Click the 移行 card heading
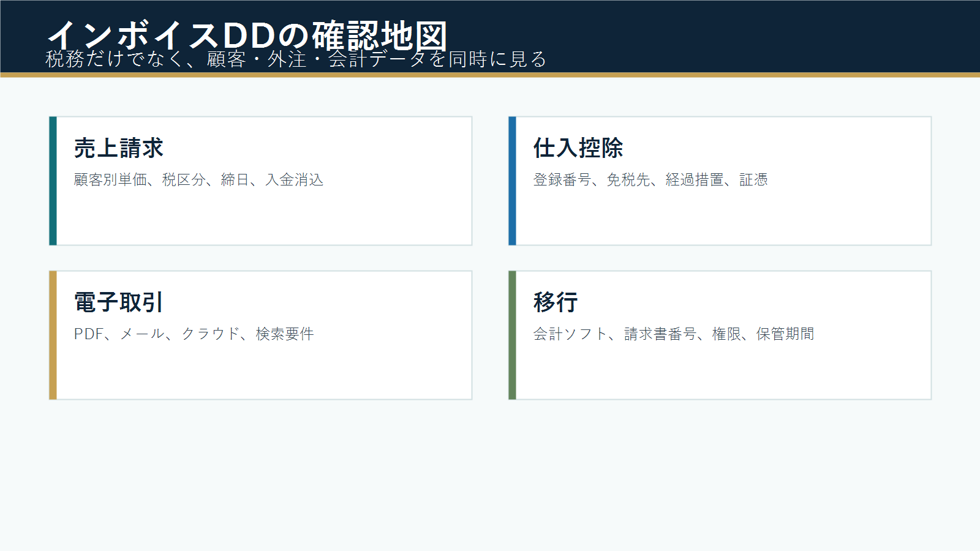980x551 pixels. click(556, 302)
